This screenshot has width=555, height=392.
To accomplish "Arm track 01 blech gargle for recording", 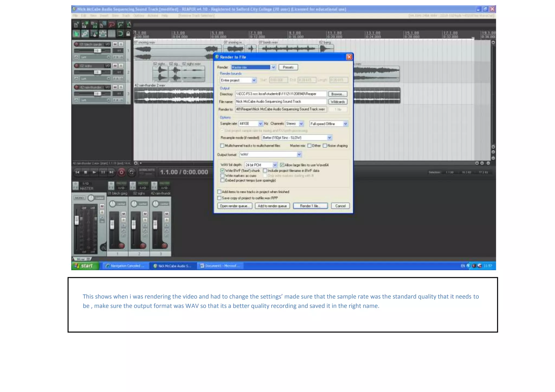I will [76, 44].
